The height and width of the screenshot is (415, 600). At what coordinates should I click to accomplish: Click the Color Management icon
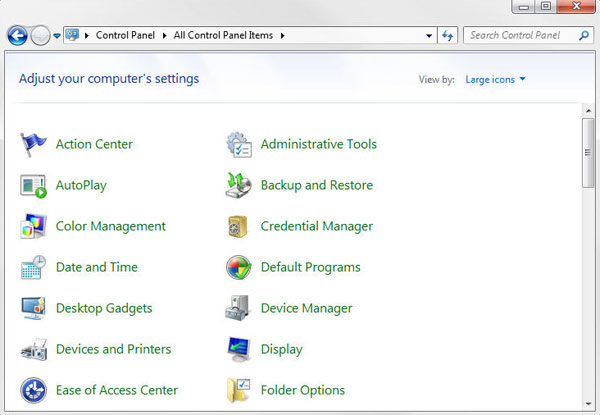[33, 226]
